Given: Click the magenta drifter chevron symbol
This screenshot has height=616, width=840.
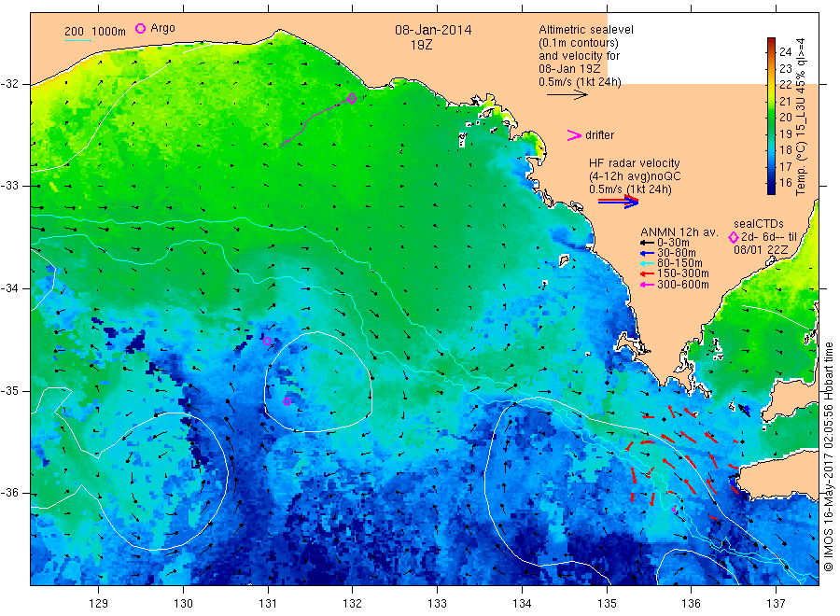Looking at the screenshot, I should (574, 135).
